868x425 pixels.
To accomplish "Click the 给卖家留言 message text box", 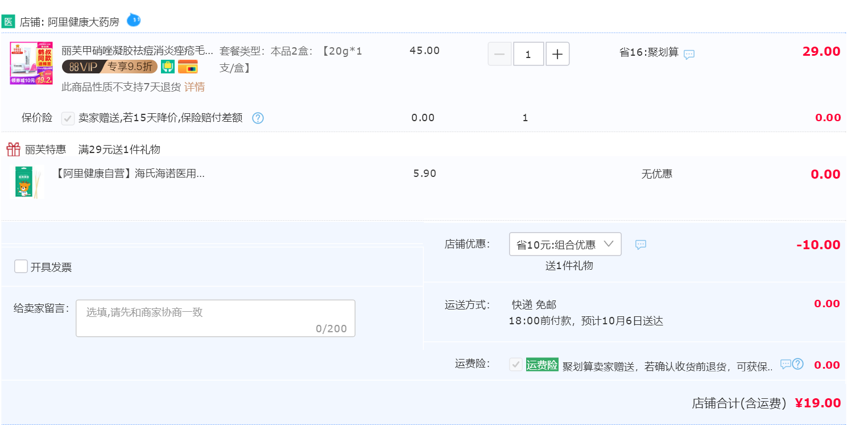I will pos(216,318).
